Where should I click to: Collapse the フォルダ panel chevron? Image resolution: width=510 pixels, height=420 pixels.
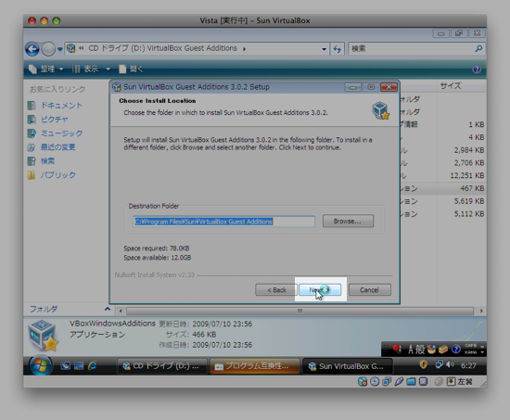(108, 309)
